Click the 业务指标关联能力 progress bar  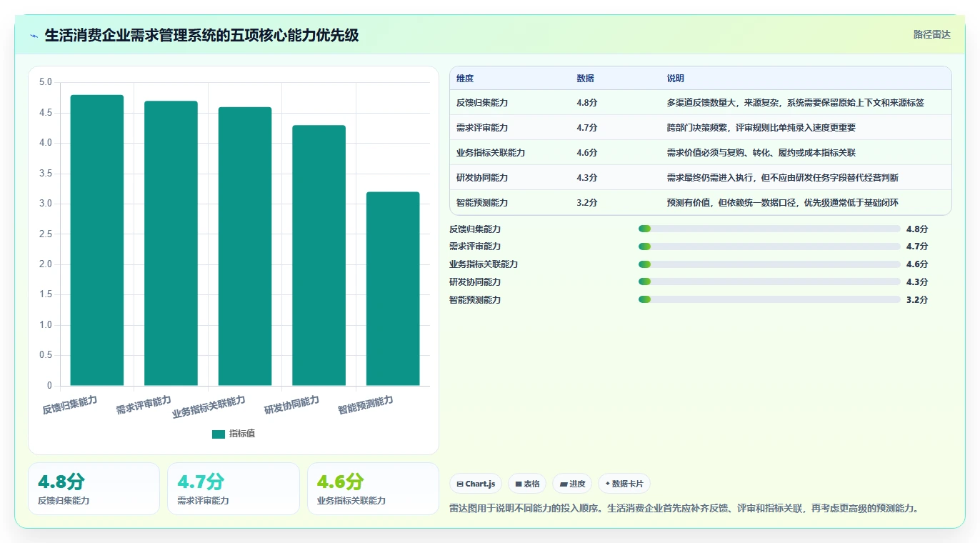[769, 264]
